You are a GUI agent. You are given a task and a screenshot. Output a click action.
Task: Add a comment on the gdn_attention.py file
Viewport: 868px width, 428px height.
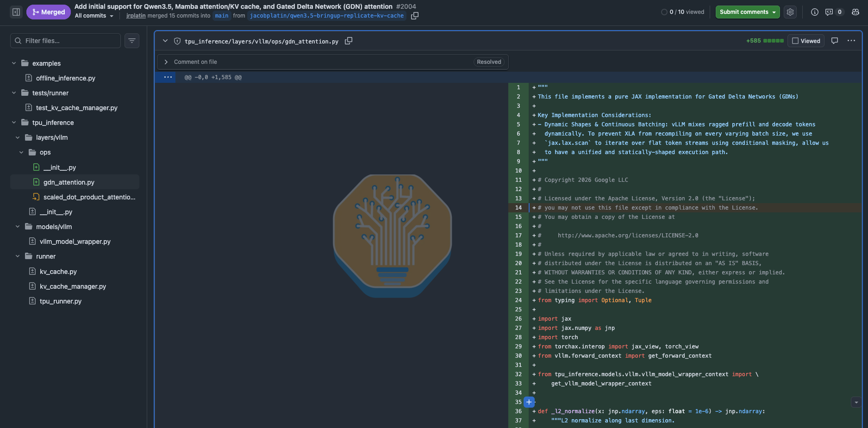(x=835, y=41)
